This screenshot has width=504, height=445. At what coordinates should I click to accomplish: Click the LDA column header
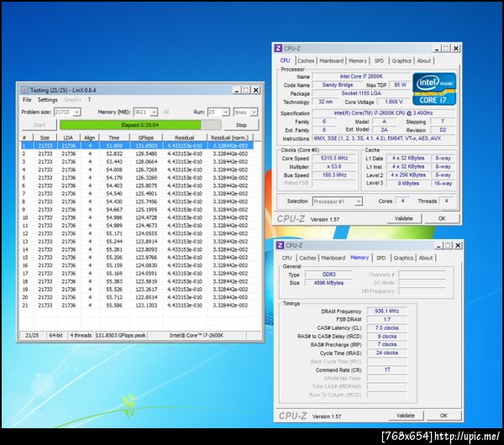coord(68,138)
